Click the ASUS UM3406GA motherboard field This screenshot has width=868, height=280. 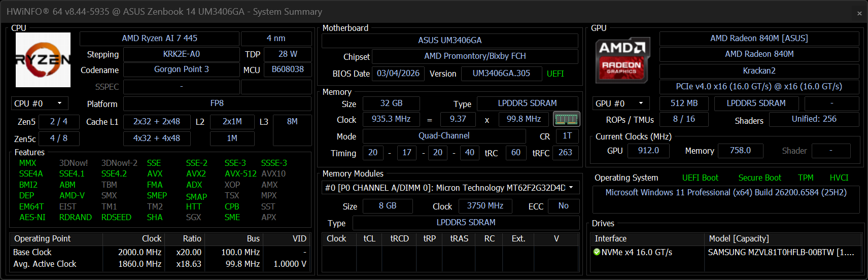[x=450, y=41]
